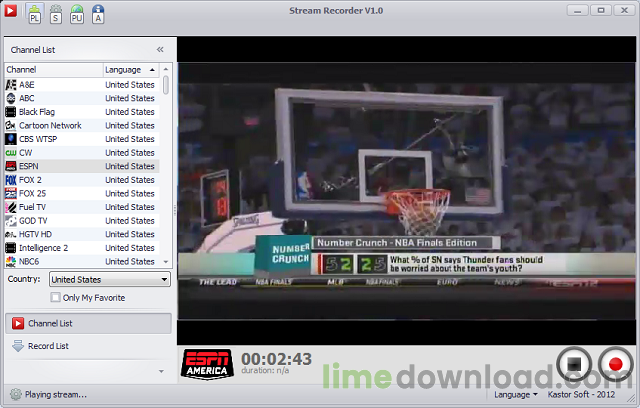
Task: Open the Language menu in status bar
Action: tap(517, 394)
